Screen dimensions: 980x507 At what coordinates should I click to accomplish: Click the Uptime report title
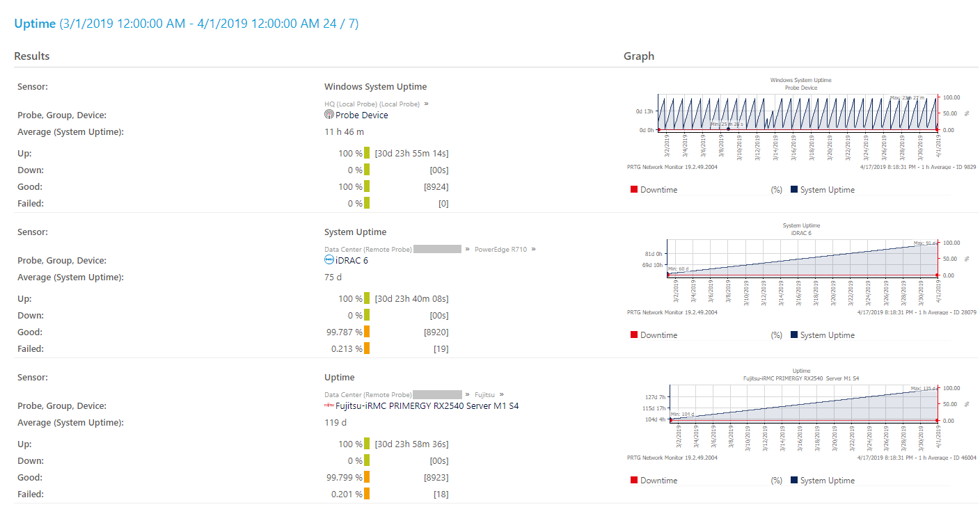tap(35, 24)
